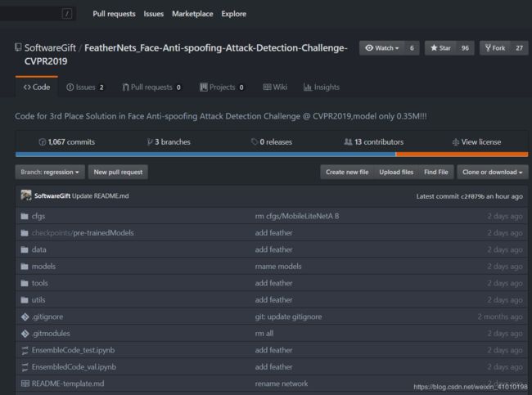View the 3 branches link
The image size is (532, 395).
pyautogui.click(x=169, y=141)
